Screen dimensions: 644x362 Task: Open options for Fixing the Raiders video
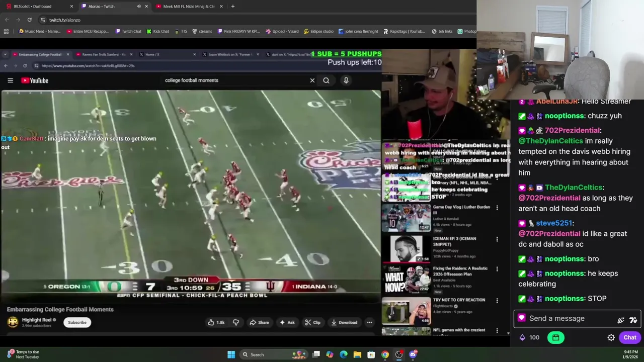(497, 269)
